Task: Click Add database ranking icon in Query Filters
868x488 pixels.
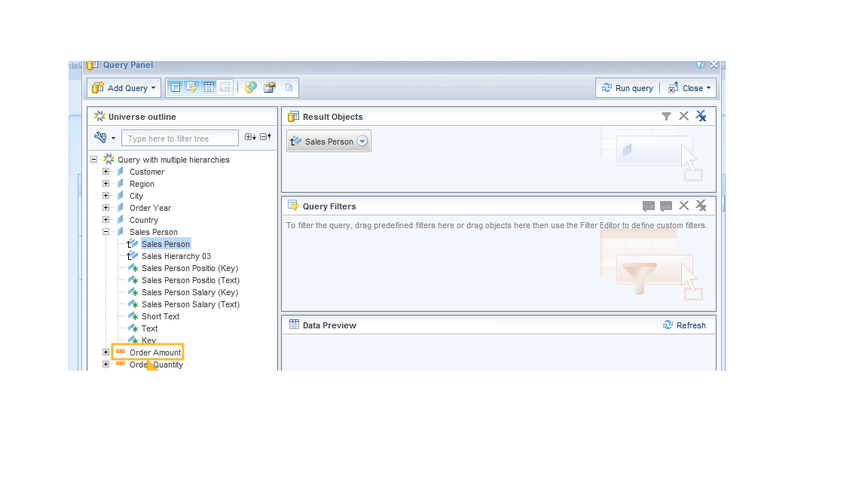Action: tap(665, 206)
